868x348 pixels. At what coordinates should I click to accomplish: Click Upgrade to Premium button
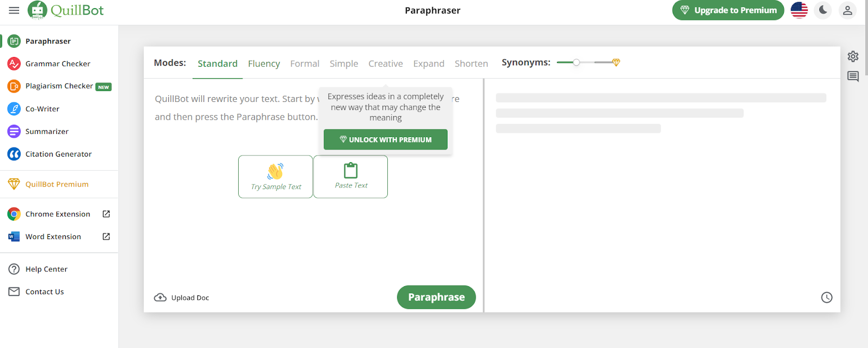coord(728,10)
